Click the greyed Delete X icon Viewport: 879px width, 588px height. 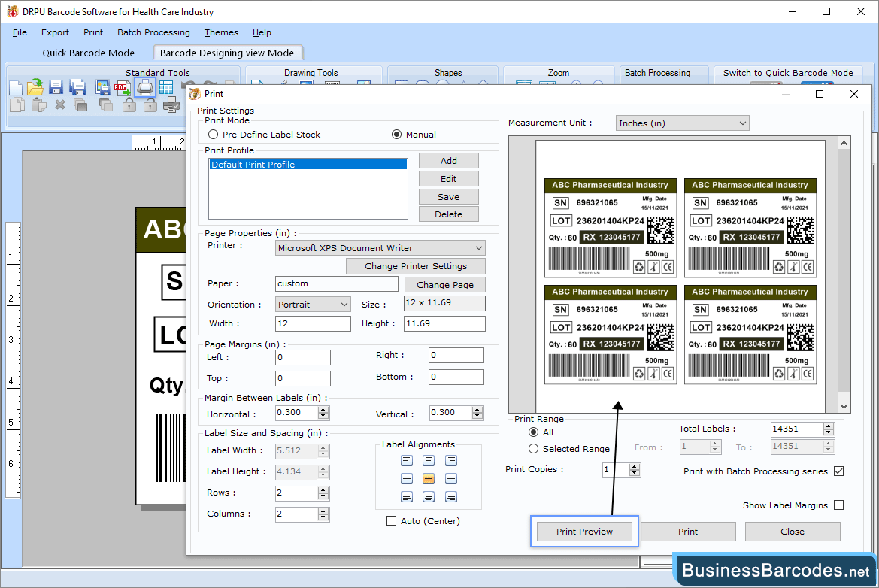(60, 105)
